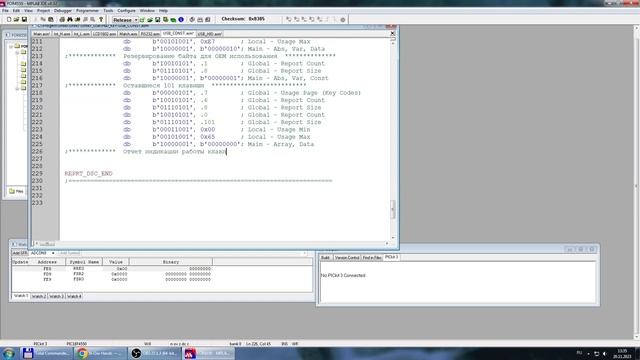This screenshot has width=640, height=360.
Task: Open the Build tab in Output window
Action: click(x=325, y=258)
